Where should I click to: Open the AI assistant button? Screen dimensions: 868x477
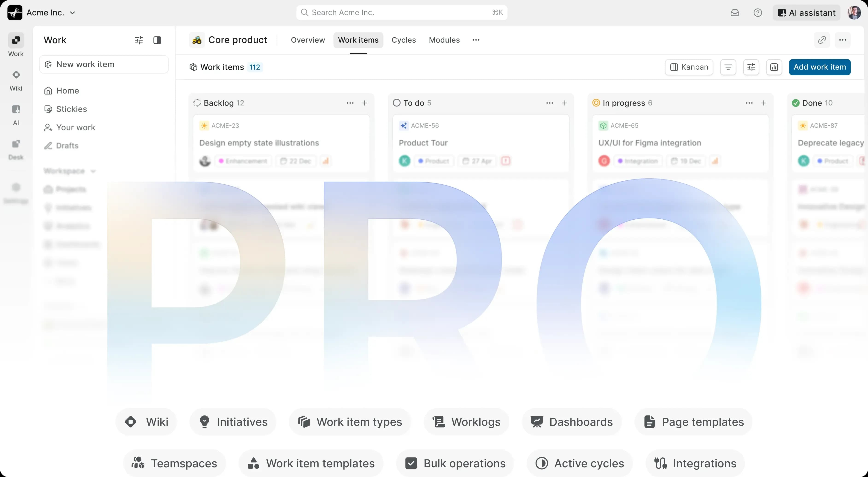(x=806, y=13)
